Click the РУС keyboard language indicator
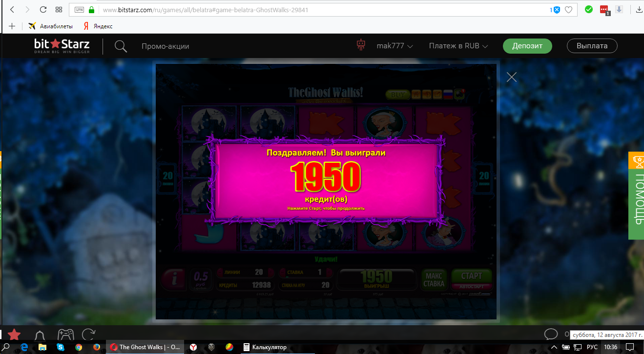Screen dimensions: 644x354 coord(592,347)
